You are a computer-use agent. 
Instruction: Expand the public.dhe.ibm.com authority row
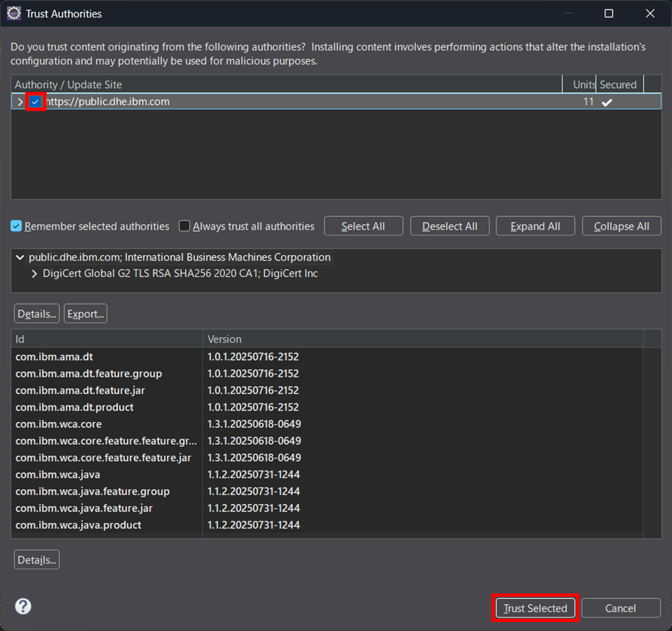pyautogui.click(x=20, y=102)
